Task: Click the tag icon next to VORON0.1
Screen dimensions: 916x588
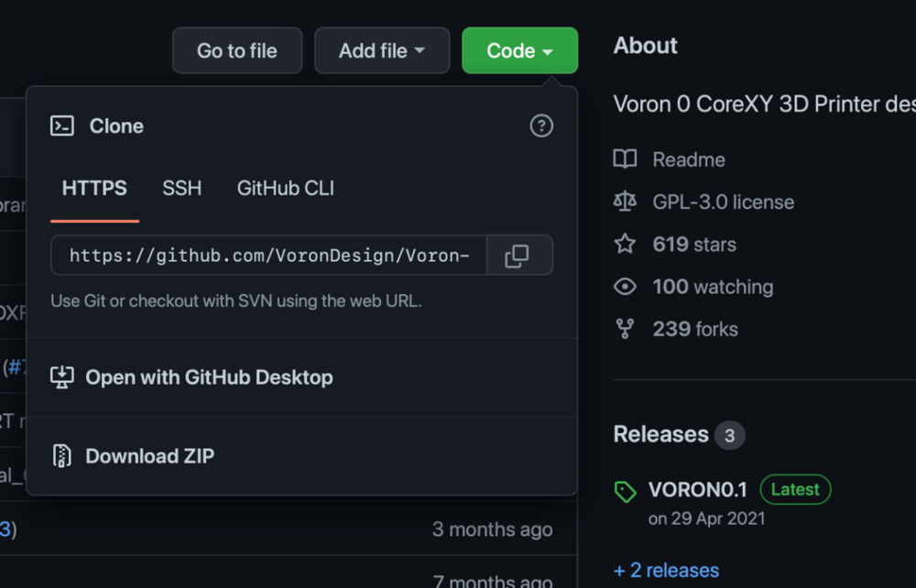Action: (x=625, y=491)
